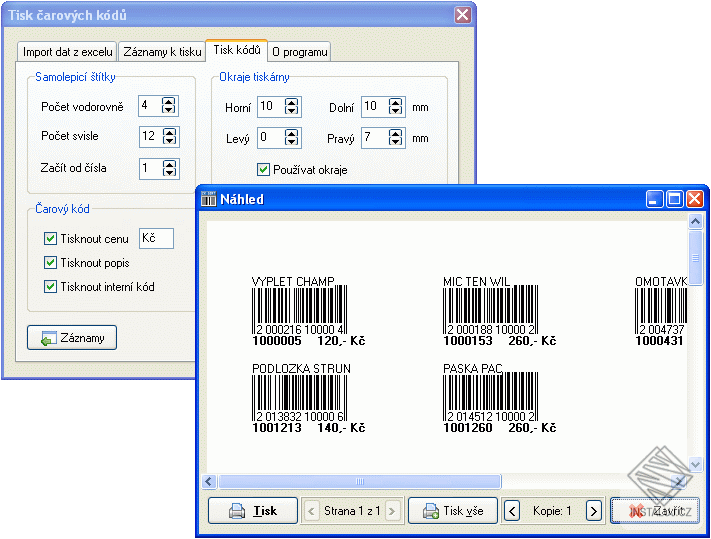Disable the Tisknout popis checkbox
This screenshot has height=539, width=711.
[51, 263]
